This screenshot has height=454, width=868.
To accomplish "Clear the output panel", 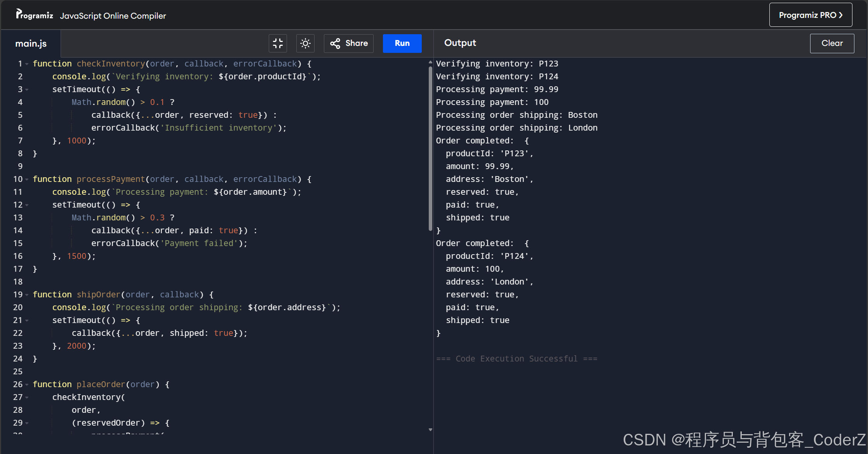I will click(831, 43).
